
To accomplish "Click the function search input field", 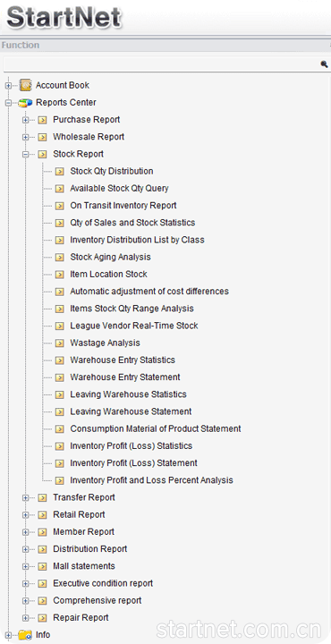I will click(x=162, y=64).
